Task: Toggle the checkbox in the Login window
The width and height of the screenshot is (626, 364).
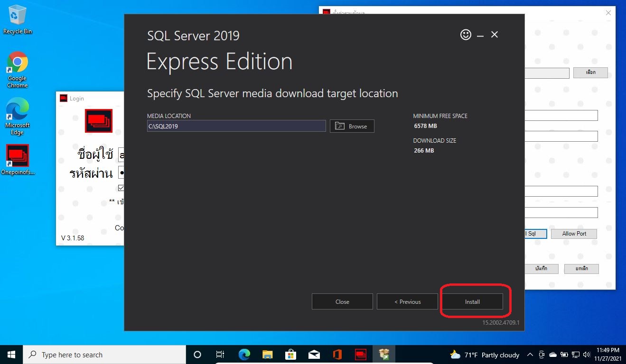Action: tap(121, 188)
